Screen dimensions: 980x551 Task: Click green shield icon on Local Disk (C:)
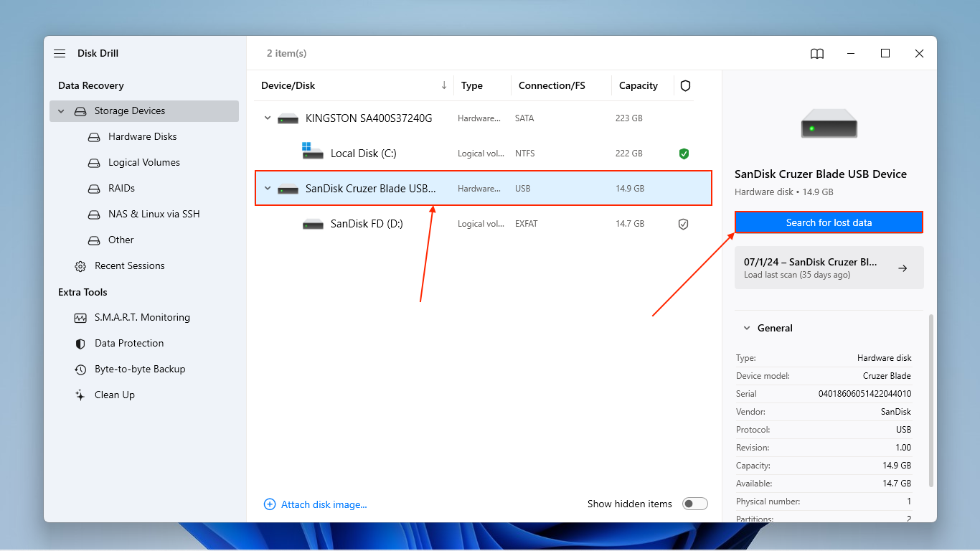[684, 154]
